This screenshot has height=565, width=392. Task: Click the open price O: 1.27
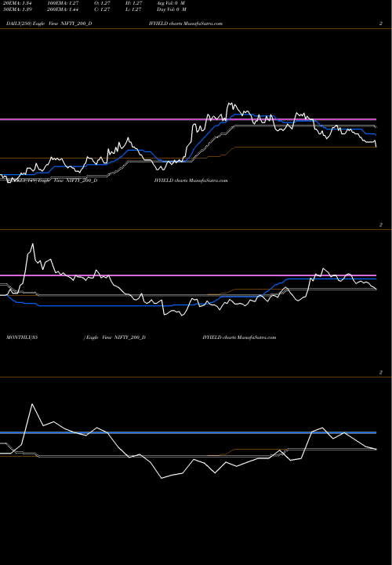click(102, 3)
